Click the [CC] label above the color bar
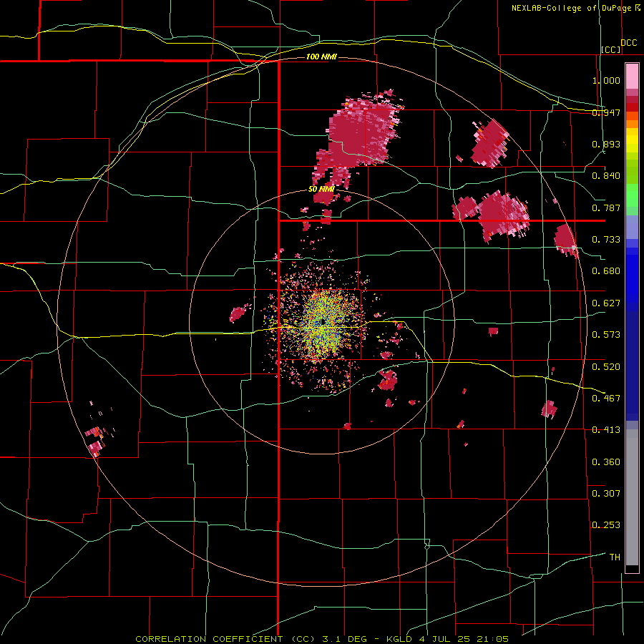This screenshot has width=644, height=644. [x=611, y=49]
